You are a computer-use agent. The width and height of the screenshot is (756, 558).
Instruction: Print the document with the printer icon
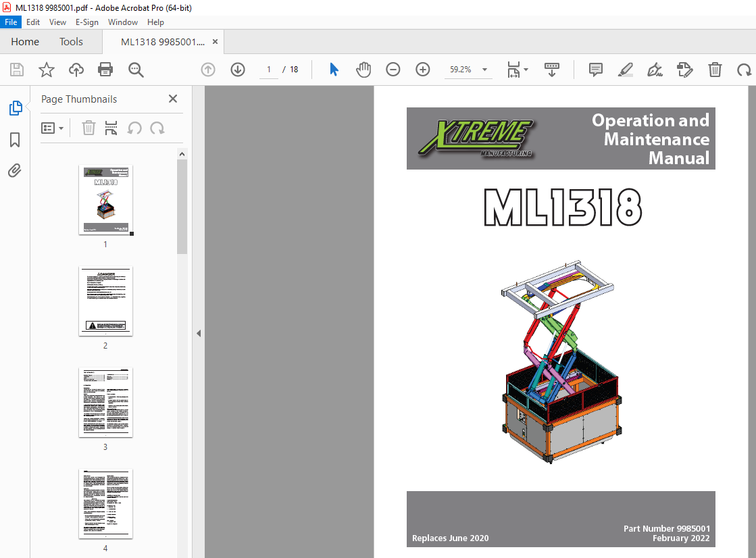pyautogui.click(x=105, y=70)
